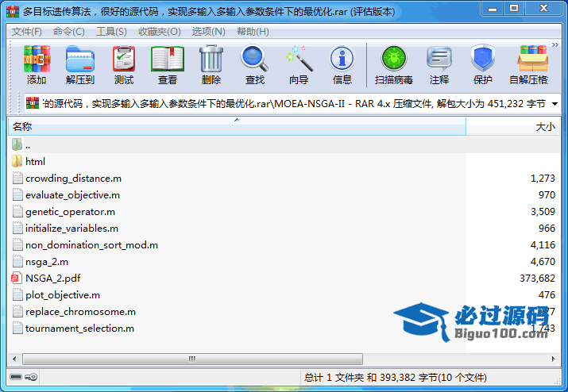
Task: Click the html folder icon
Action: click(x=17, y=161)
